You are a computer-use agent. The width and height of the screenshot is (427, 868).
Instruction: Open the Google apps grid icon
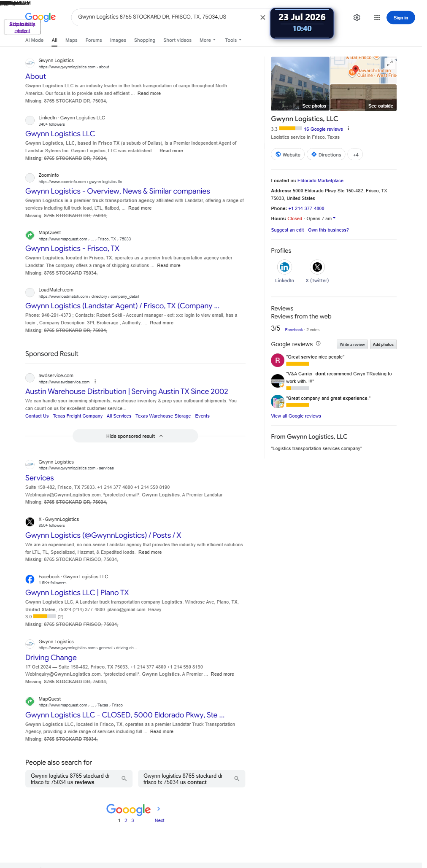377,17
